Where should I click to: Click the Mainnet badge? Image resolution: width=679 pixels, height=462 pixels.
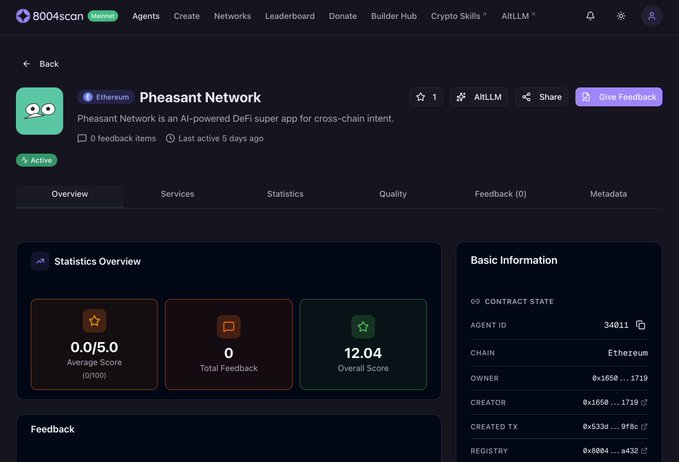pos(103,16)
